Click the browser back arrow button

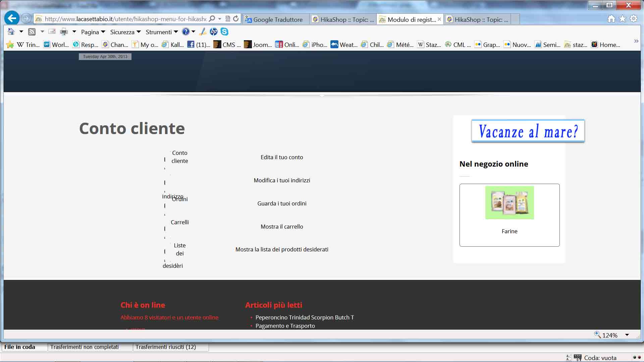click(x=12, y=18)
